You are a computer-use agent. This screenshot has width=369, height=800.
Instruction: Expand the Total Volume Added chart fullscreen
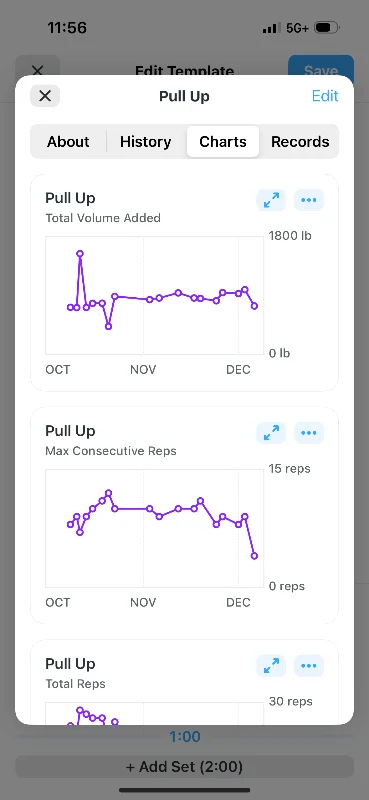click(x=271, y=200)
